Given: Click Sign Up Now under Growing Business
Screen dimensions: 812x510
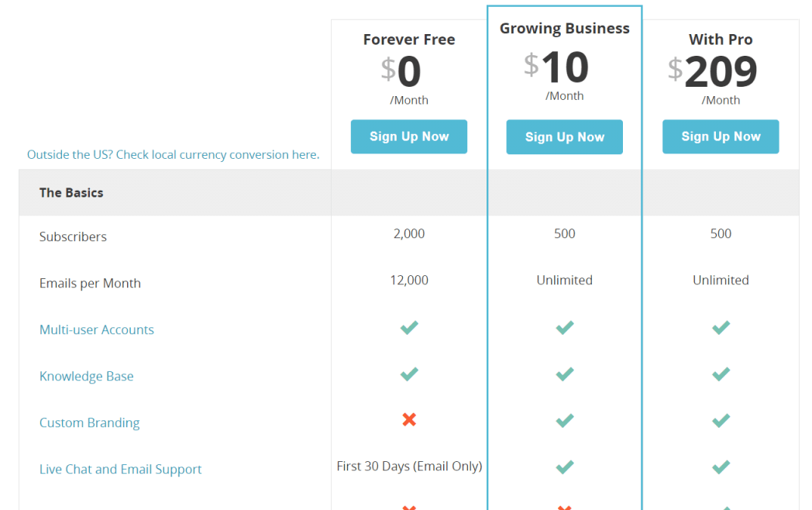Looking at the screenshot, I should coord(564,136).
